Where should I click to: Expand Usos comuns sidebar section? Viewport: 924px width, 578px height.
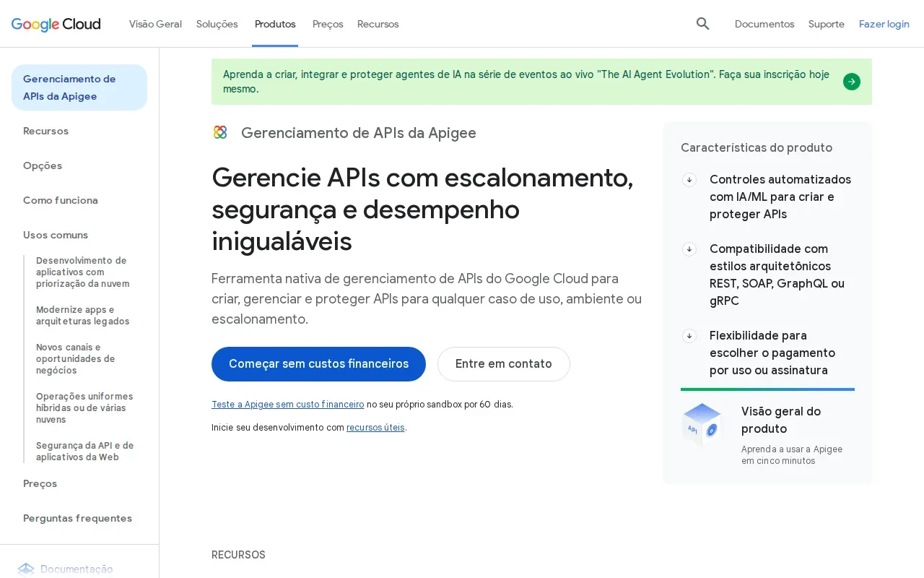click(x=56, y=235)
